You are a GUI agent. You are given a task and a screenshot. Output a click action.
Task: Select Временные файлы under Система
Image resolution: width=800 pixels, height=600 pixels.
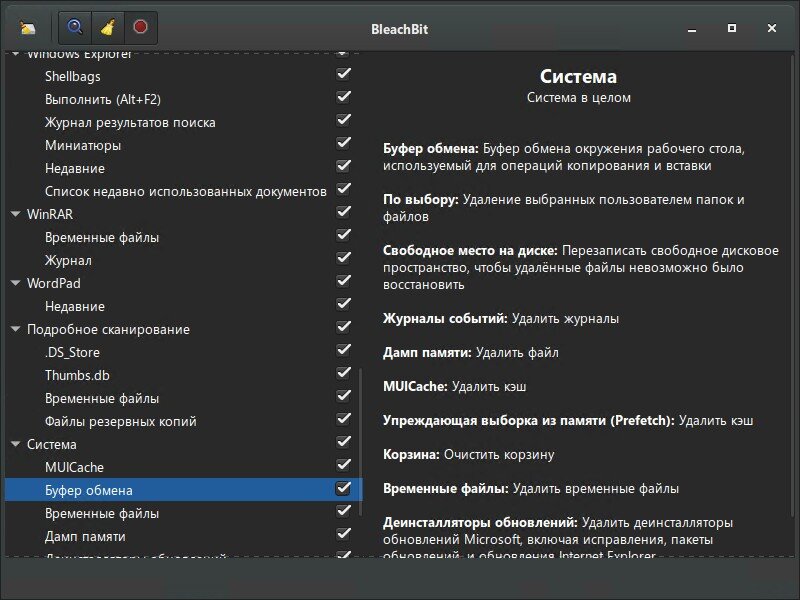pyautogui.click(x=183, y=513)
